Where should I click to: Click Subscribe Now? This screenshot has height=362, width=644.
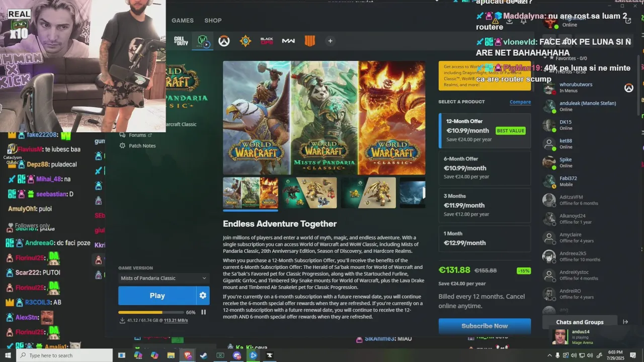(485, 326)
